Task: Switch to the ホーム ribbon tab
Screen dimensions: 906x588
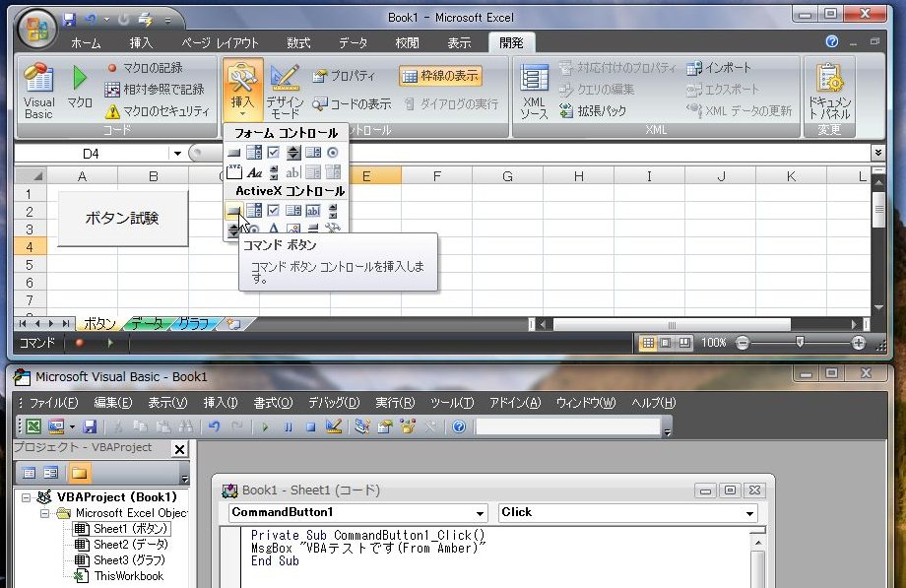Action: (86, 42)
